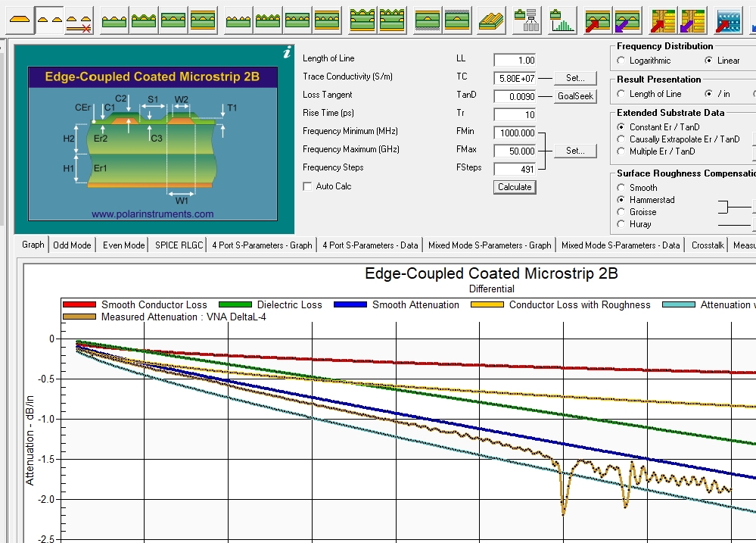Open the Odd Mode tab
The image size is (756, 543).
coord(72,245)
